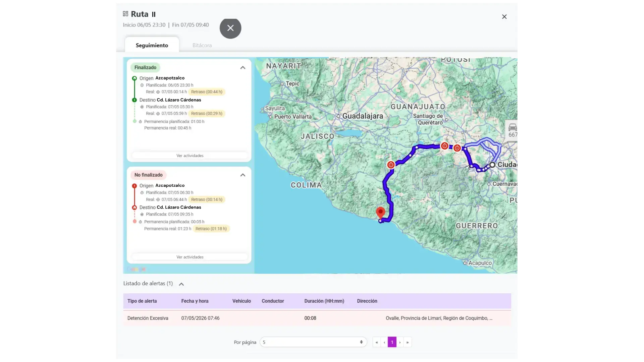Click the grid icon beside Ruta title
644x362 pixels.
(x=125, y=14)
